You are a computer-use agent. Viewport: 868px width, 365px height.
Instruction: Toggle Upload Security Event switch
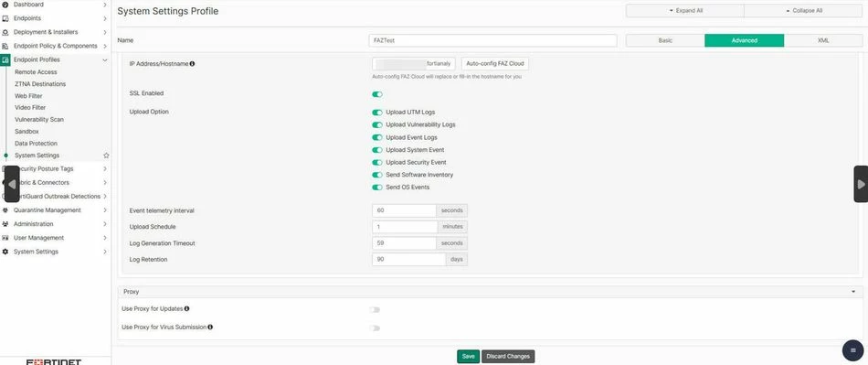pos(377,163)
